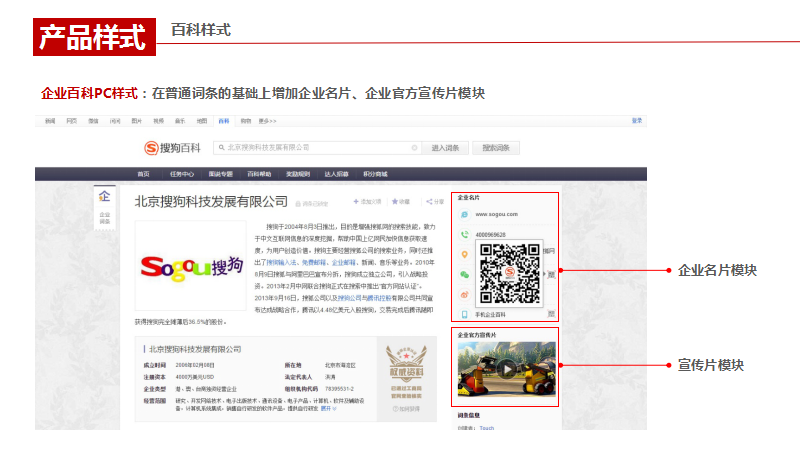Open the 任务中心 tab in the navigation bar
This screenshot has width=800, height=449.
pyautogui.click(x=182, y=174)
